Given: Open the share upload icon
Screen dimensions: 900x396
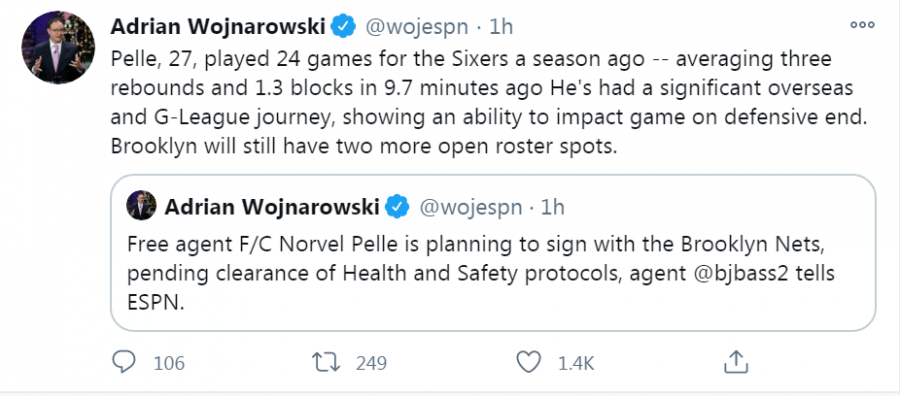Looking at the screenshot, I should 735,362.
